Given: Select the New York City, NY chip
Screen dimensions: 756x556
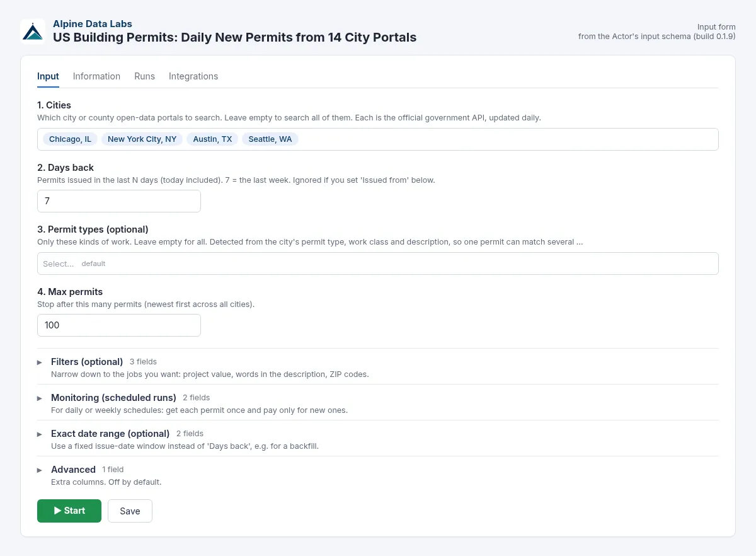Looking at the screenshot, I should pos(142,139).
